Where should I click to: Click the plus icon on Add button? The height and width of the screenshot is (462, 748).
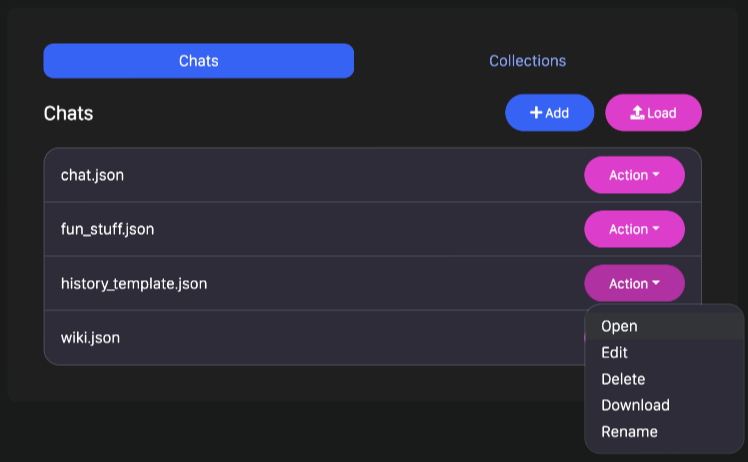[536, 113]
